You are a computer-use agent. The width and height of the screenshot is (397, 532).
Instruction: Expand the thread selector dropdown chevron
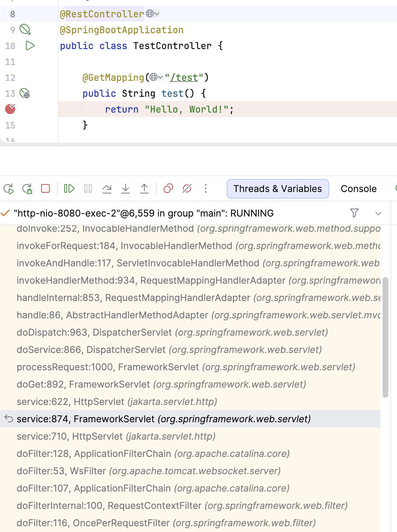tap(378, 214)
